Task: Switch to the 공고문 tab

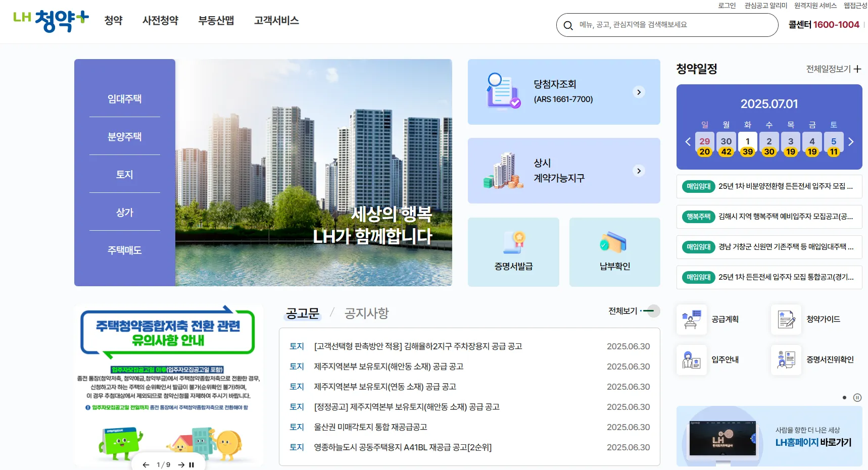Action: click(303, 314)
